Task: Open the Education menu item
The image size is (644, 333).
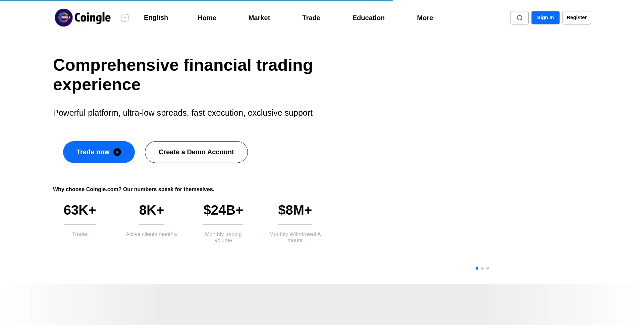Action: coord(368,18)
